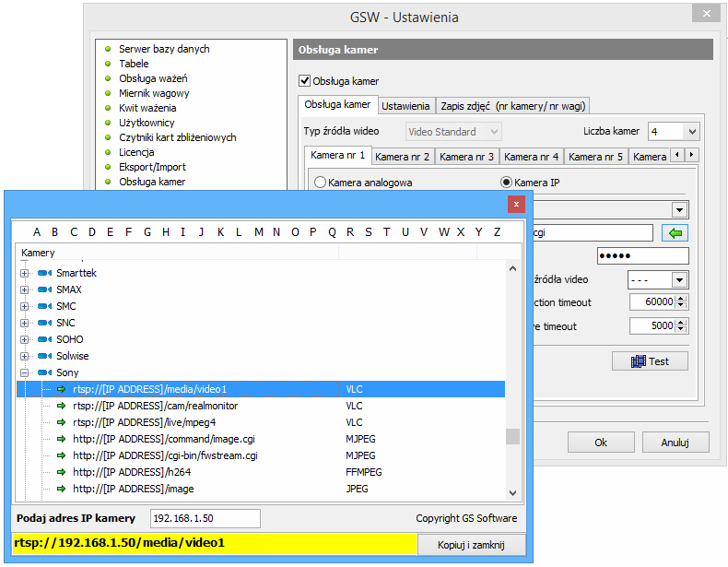Click the film icon on Test button
This screenshot has height=567, width=728.
tap(639, 361)
